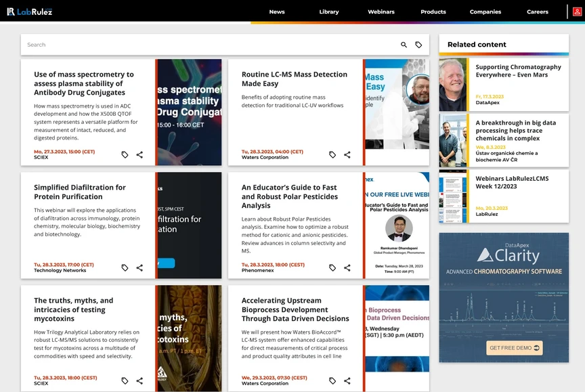Share the Antibody Drug Conjugates webinar
Viewport: 585px width, 392px height.
tap(139, 154)
